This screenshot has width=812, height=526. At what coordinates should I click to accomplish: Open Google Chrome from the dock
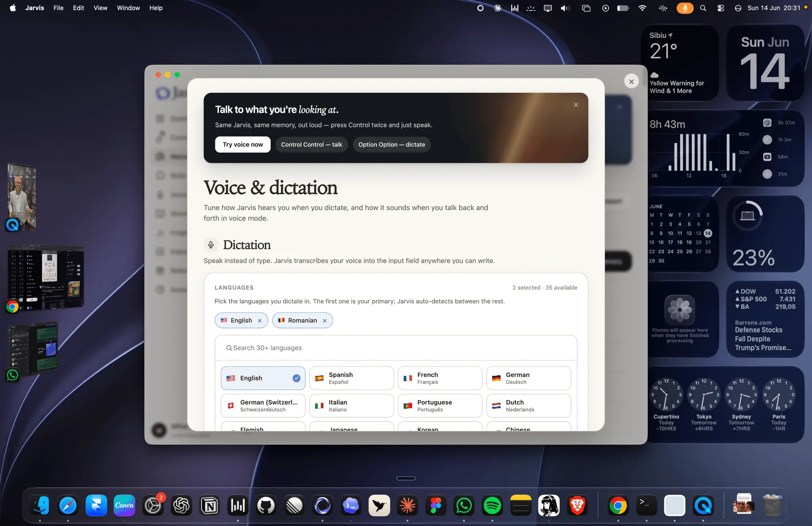tap(618, 505)
